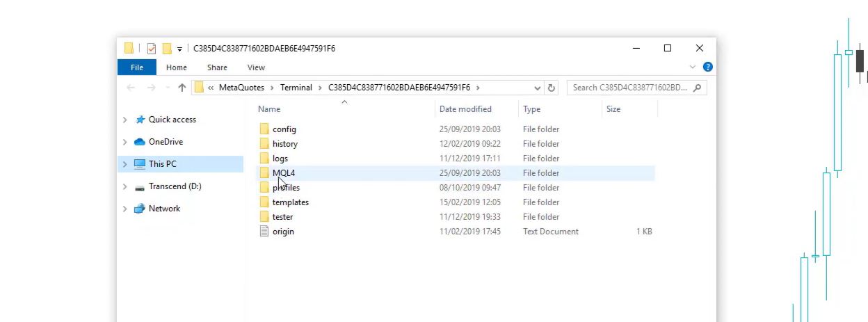Open the MQL4 folder
The height and width of the screenshot is (322, 868).
(x=284, y=173)
